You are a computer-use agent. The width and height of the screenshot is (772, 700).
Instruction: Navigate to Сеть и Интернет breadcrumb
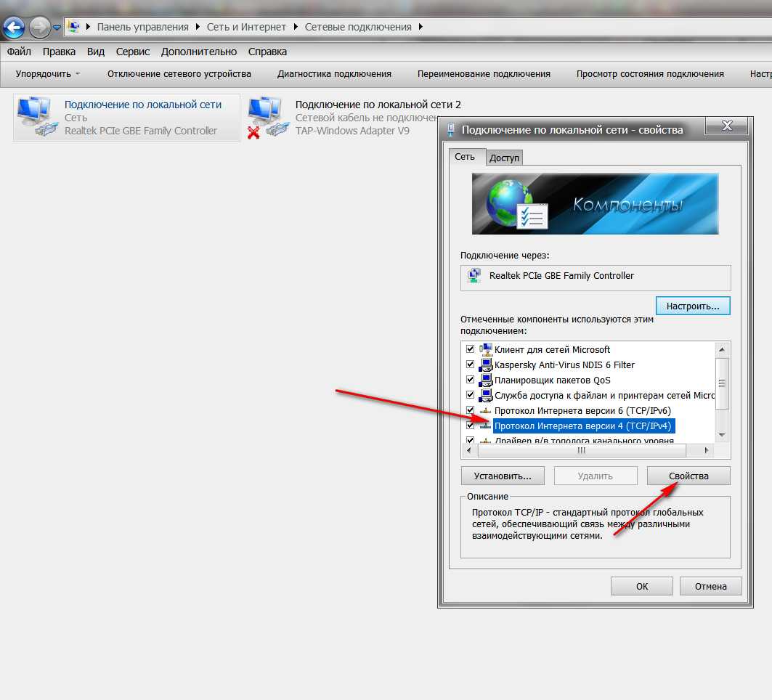pyautogui.click(x=246, y=27)
